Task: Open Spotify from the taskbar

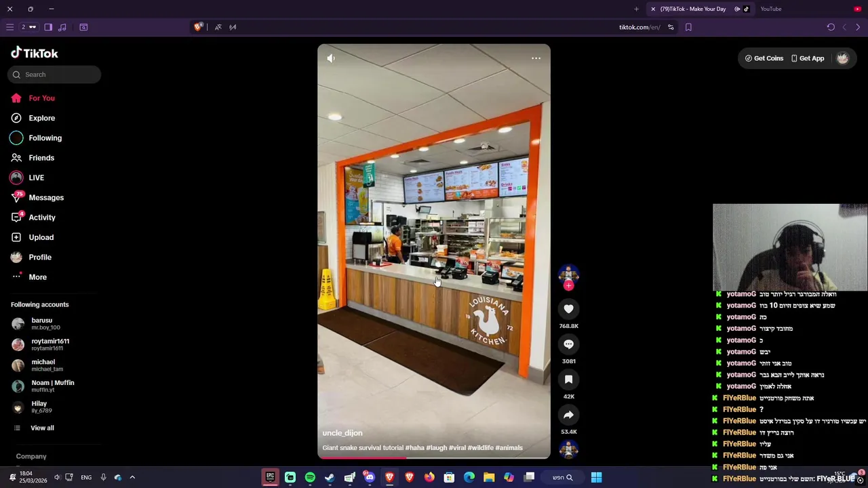Action: (310, 477)
